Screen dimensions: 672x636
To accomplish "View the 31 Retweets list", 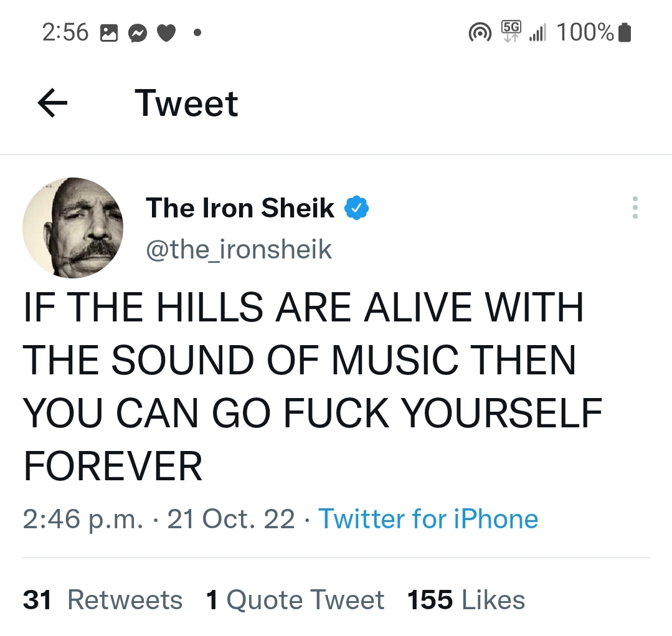I will (103, 600).
